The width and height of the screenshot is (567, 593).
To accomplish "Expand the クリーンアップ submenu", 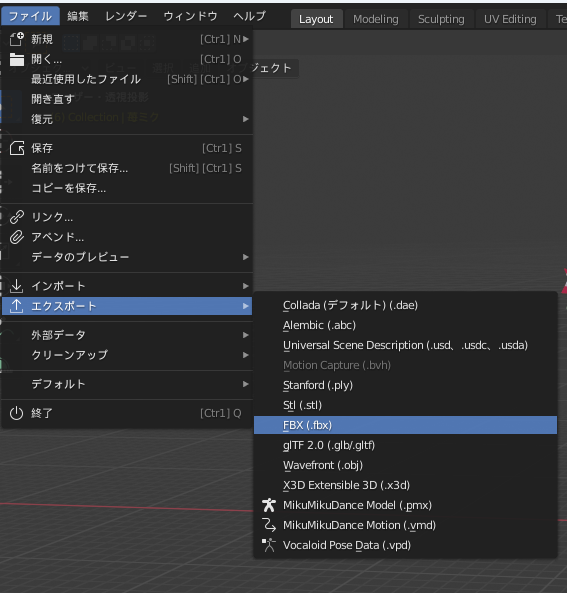I will click(127, 355).
